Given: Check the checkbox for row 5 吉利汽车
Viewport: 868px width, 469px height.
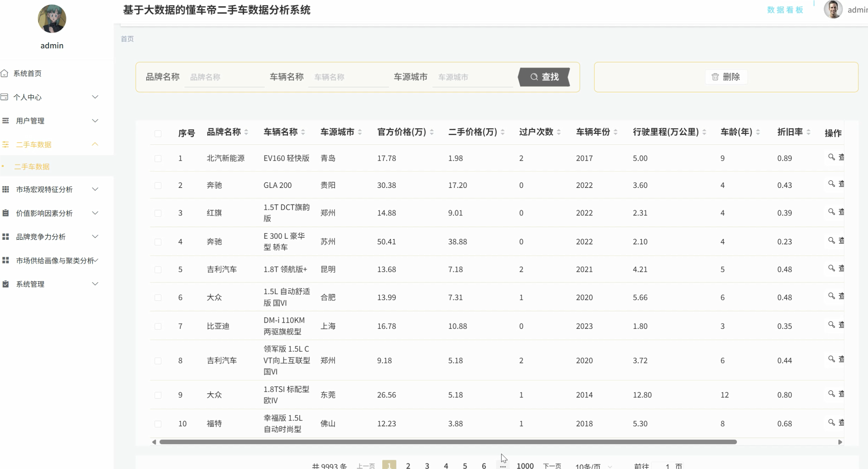Looking at the screenshot, I should [158, 270].
